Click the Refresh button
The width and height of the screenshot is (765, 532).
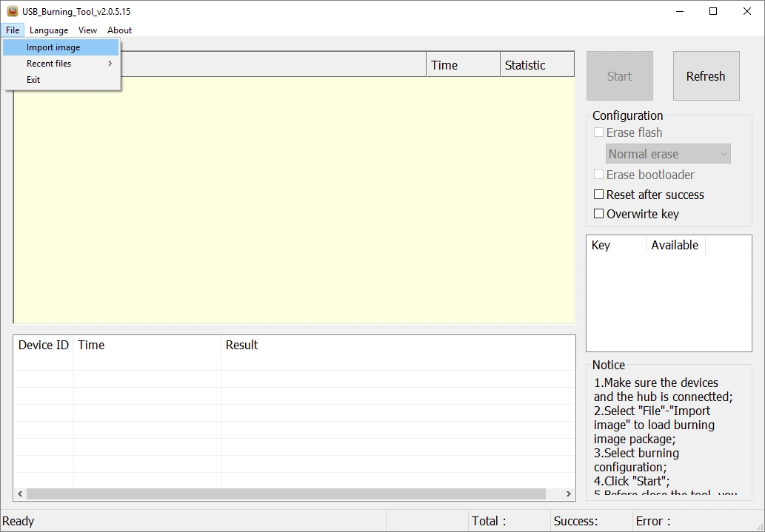705,75
